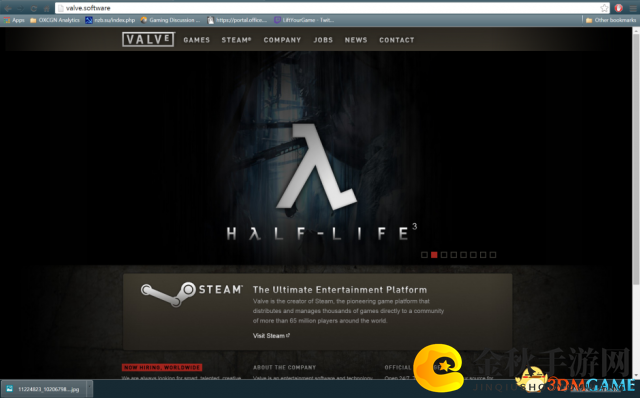Image resolution: width=640 pixels, height=398 pixels.
Task: Select the sixth carousel slide indicator
Action: (x=473, y=255)
